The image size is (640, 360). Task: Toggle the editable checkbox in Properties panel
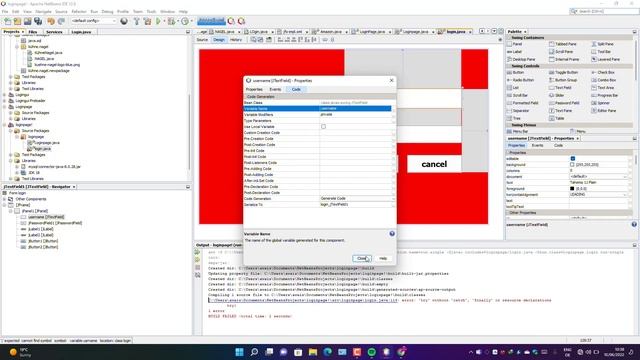(573, 158)
